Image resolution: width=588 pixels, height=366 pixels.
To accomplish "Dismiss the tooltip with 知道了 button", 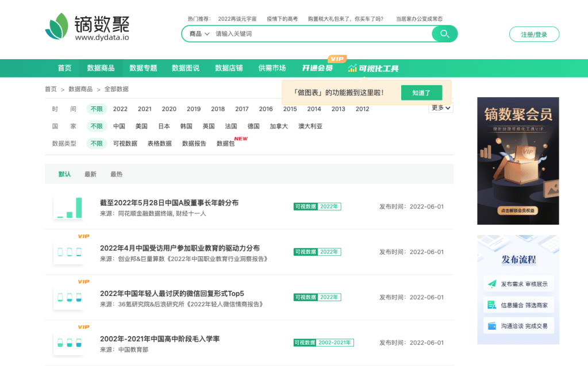I will [x=421, y=93].
